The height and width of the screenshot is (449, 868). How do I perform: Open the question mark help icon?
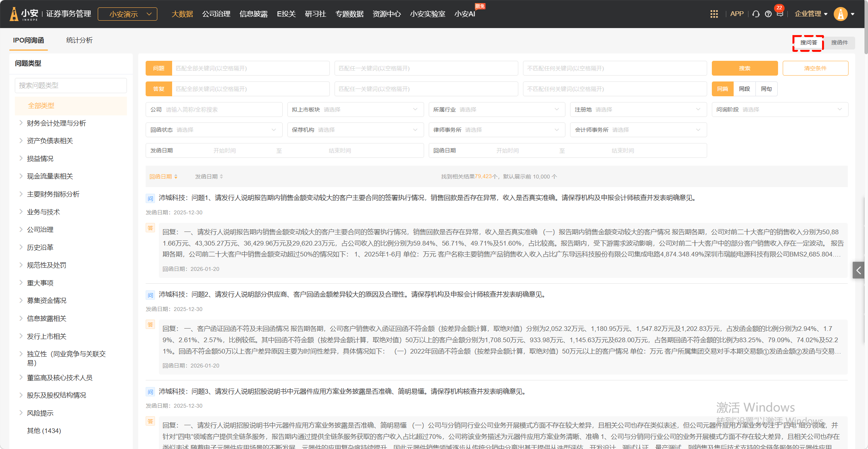[x=768, y=14]
